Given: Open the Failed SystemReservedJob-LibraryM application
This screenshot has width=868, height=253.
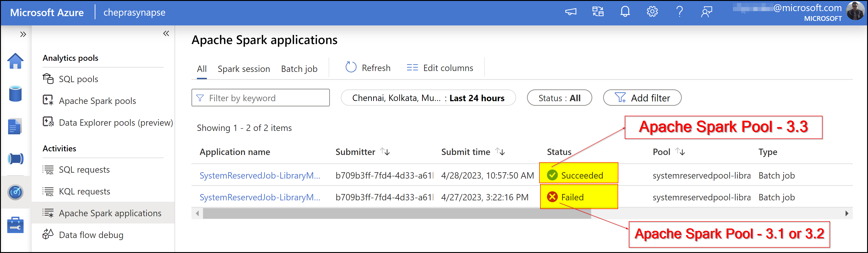Looking at the screenshot, I should pyautogui.click(x=260, y=197).
